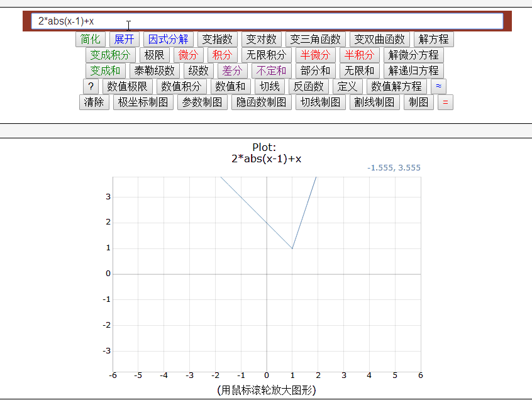Open help with the ? button
This screenshot has height=400, width=532.
tap(91, 87)
